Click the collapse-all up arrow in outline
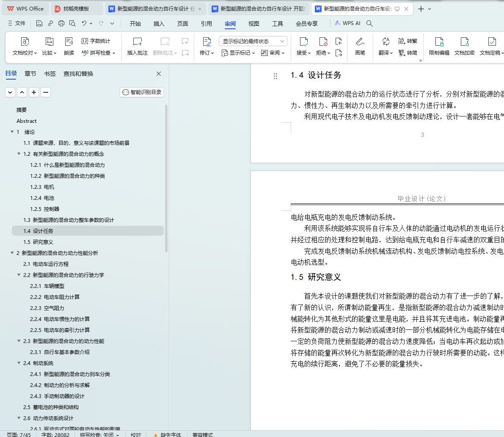Screen dimensions: 504x437 click(22, 92)
